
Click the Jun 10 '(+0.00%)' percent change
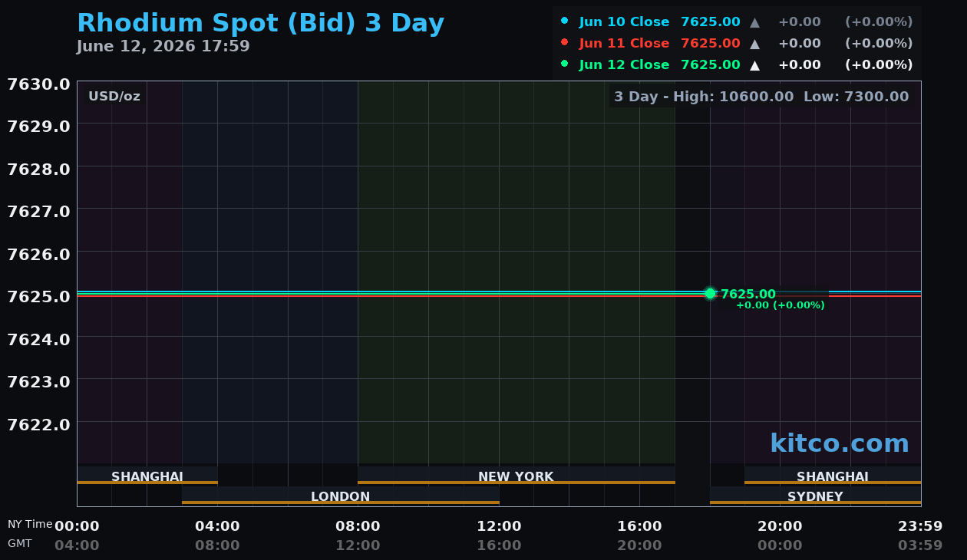pyautogui.click(x=879, y=22)
